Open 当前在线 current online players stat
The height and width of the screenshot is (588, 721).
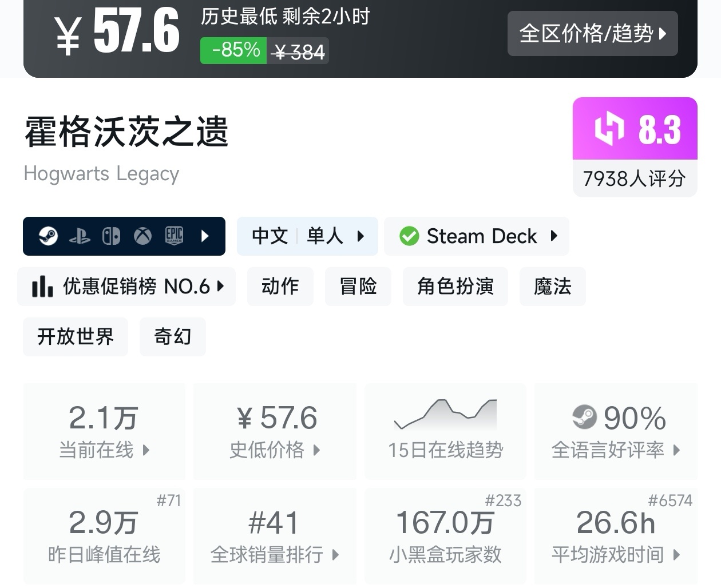(x=104, y=431)
